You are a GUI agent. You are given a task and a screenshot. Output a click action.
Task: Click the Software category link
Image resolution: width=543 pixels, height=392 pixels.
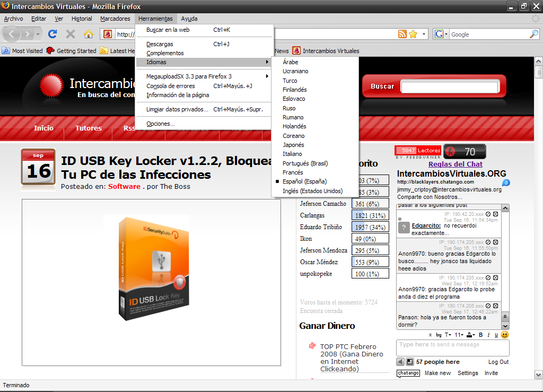click(124, 186)
